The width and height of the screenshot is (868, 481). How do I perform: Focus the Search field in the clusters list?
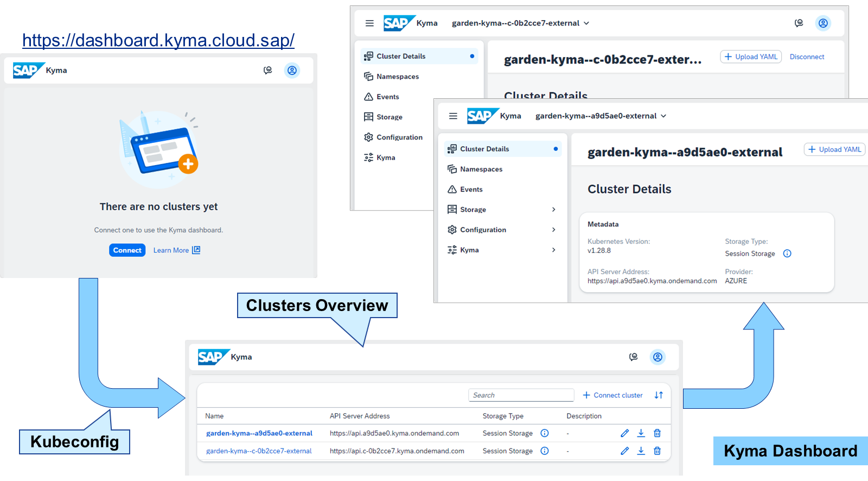[521, 395]
